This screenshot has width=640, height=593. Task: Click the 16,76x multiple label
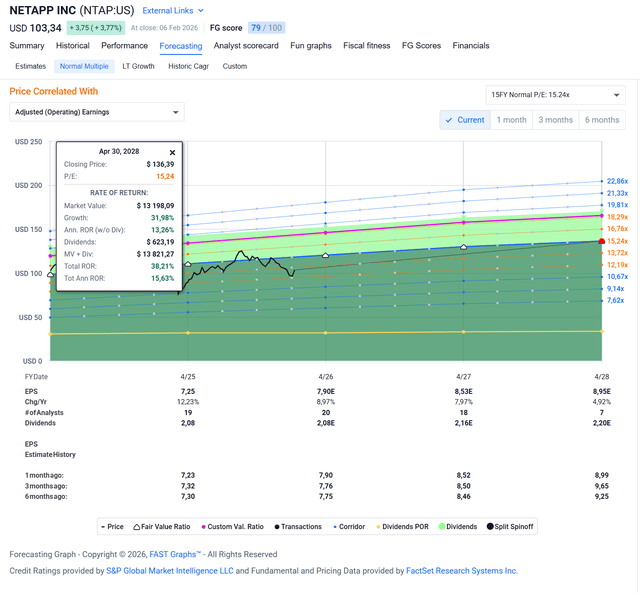pyautogui.click(x=617, y=229)
